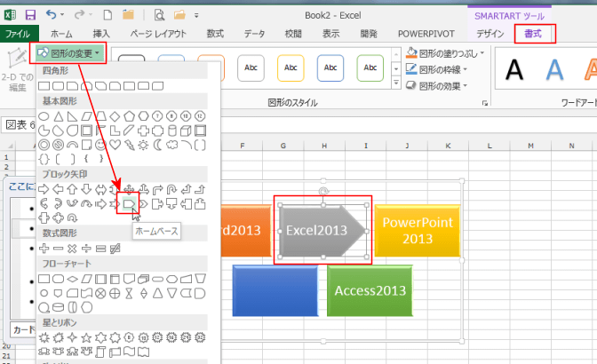This screenshot has width=597, height=364.
Task: Switch to the Formulas (数式) tab
Action: point(215,34)
